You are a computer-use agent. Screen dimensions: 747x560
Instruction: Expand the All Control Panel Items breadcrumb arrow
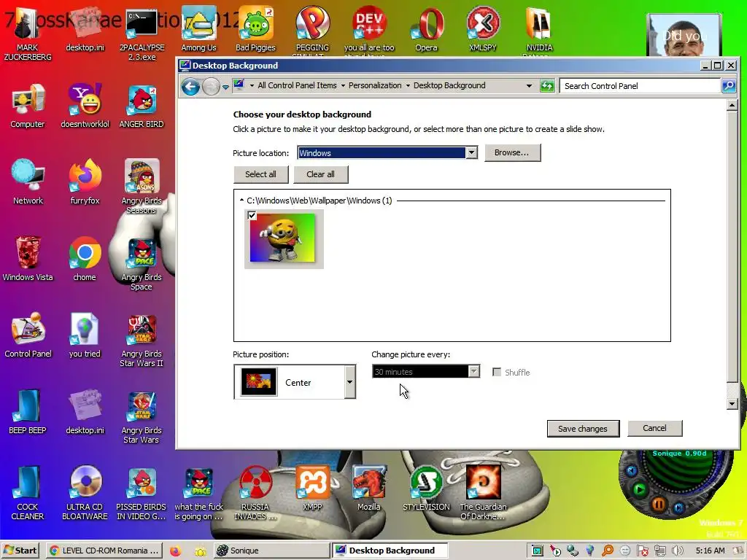click(343, 86)
